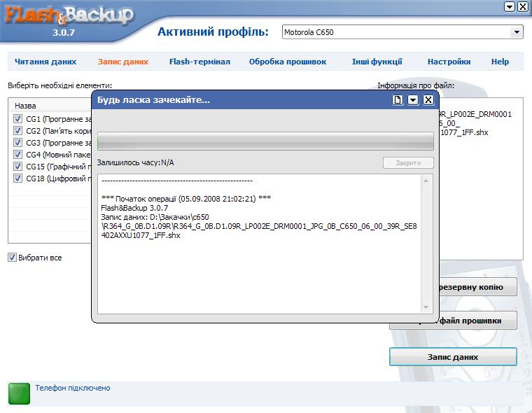Open the 'Читання даних' tab
The width and height of the screenshot is (532, 413).
(45, 62)
